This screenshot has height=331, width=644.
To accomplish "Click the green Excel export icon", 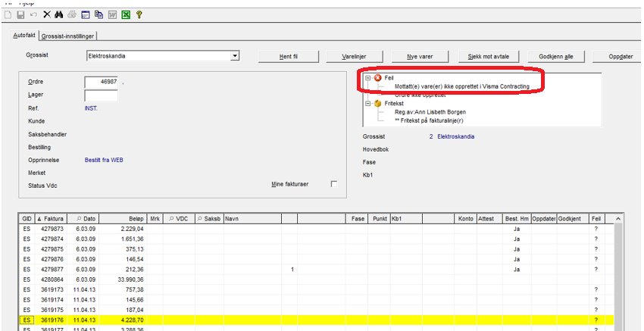I will click(126, 15).
